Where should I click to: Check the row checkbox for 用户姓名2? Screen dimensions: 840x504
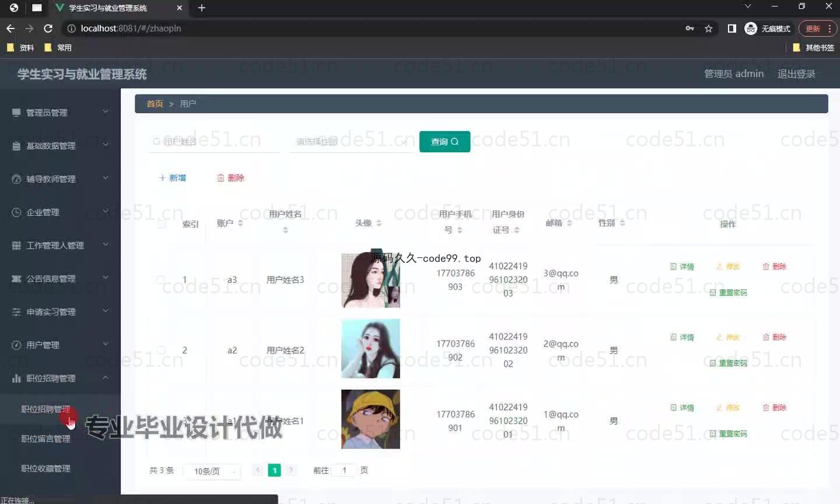tap(160, 350)
